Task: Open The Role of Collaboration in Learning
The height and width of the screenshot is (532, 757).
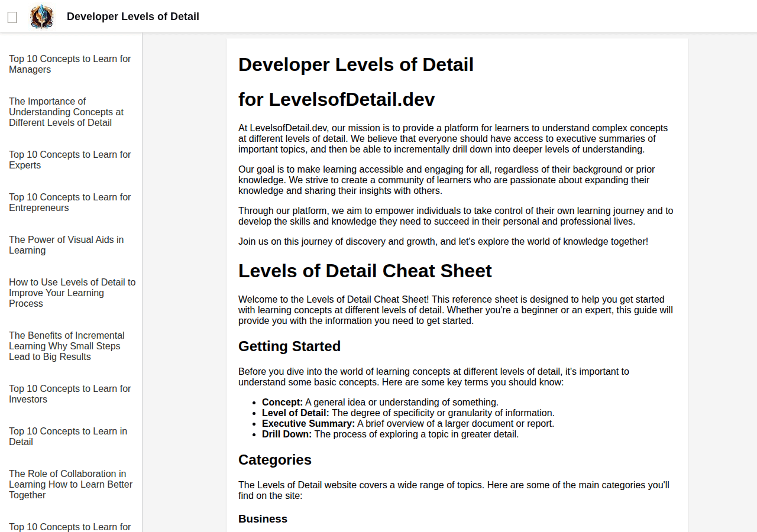Action: tap(70, 485)
